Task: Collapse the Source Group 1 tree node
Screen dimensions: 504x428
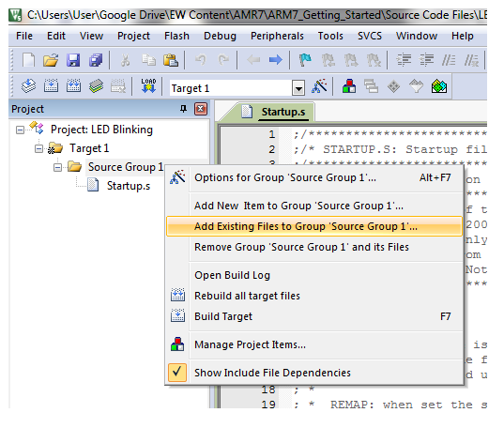Action: click(x=57, y=167)
